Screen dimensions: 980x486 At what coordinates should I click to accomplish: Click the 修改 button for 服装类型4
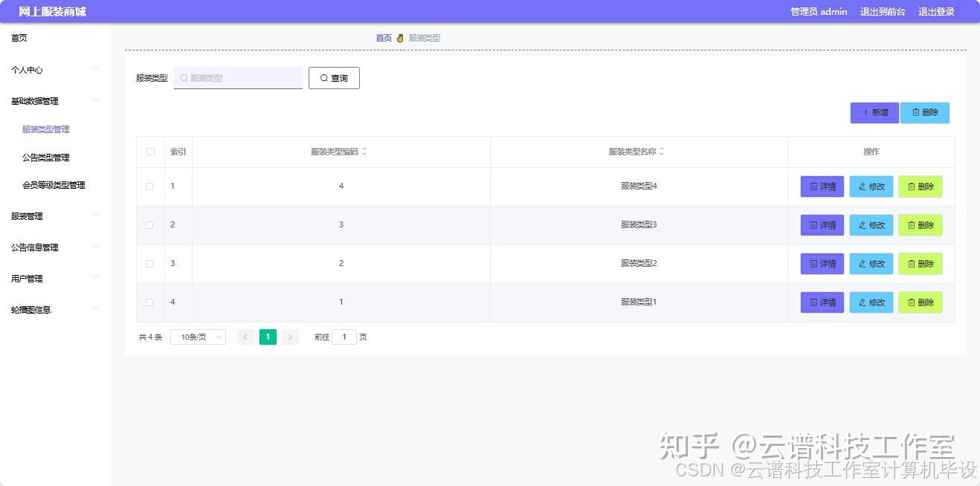871,187
